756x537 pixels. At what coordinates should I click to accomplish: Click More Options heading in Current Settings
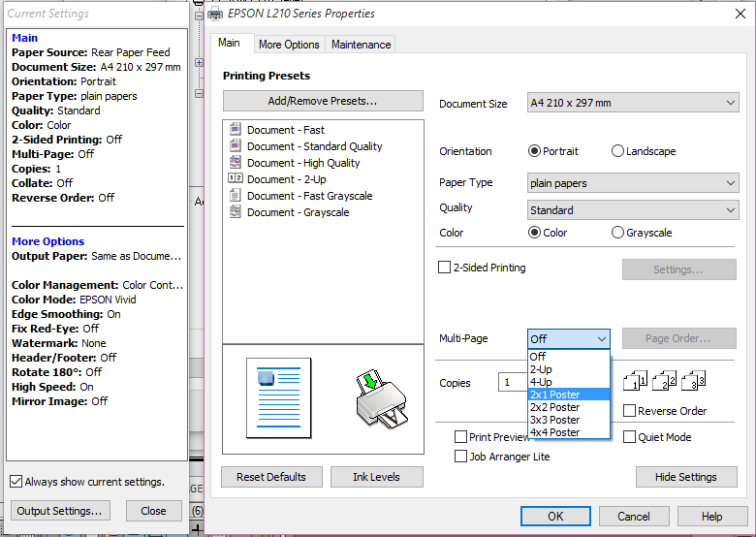tap(47, 241)
